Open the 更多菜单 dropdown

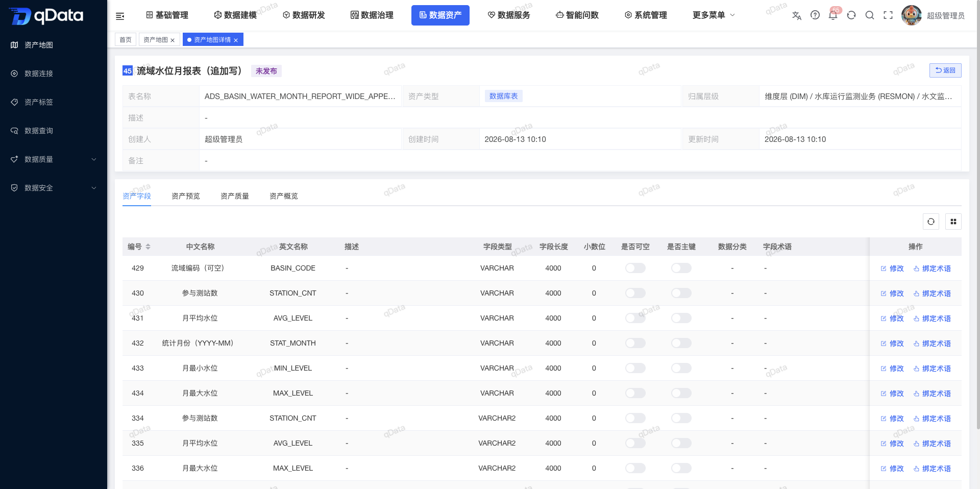[714, 15]
